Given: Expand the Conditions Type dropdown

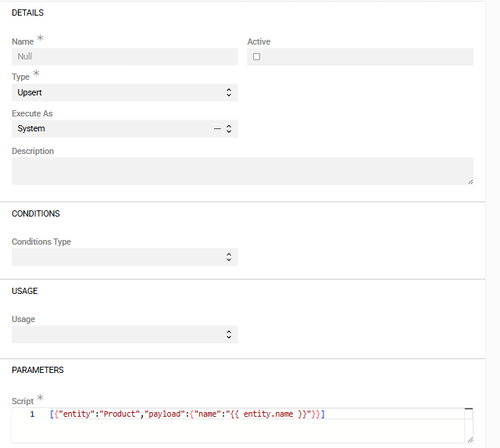Looking at the screenshot, I should pyautogui.click(x=124, y=256).
